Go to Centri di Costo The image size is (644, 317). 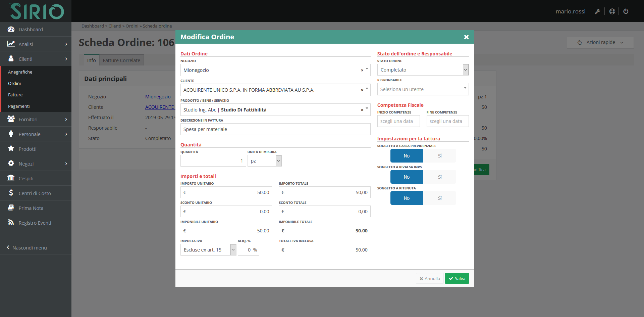click(35, 193)
